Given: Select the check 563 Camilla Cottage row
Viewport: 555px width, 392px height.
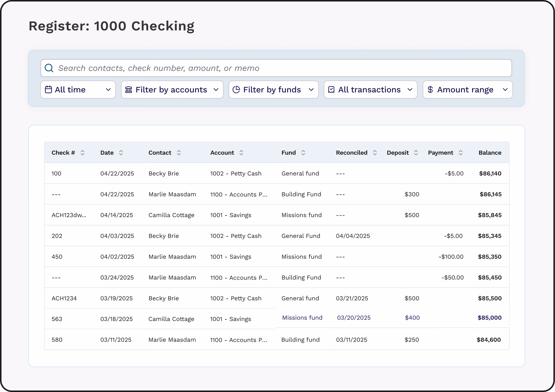Looking at the screenshot, I should click(x=277, y=319).
